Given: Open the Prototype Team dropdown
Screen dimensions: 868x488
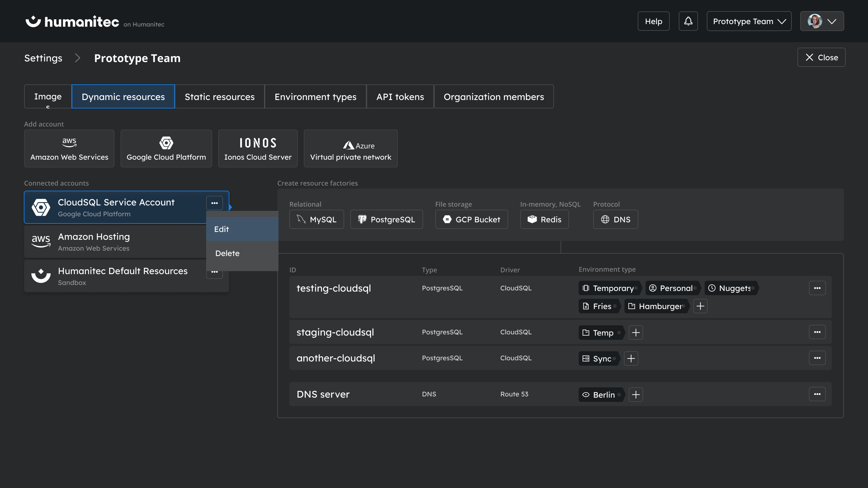Looking at the screenshot, I should coord(749,21).
